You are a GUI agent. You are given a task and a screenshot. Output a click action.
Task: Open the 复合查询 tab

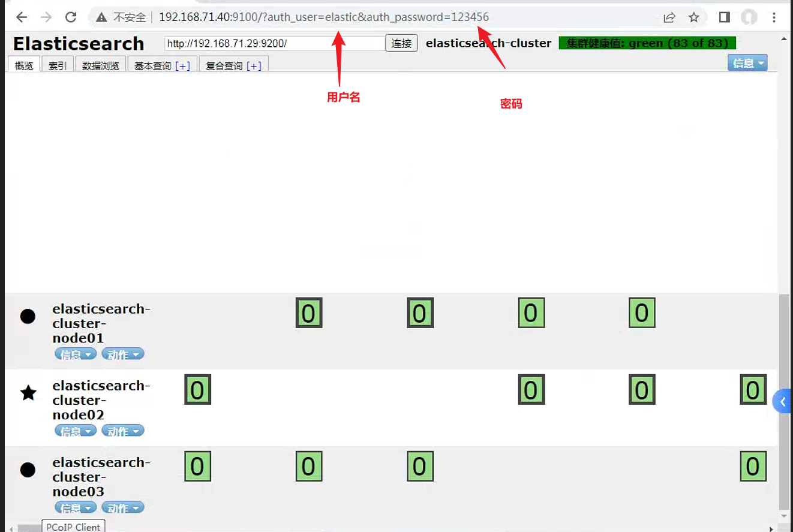tap(224, 66)
